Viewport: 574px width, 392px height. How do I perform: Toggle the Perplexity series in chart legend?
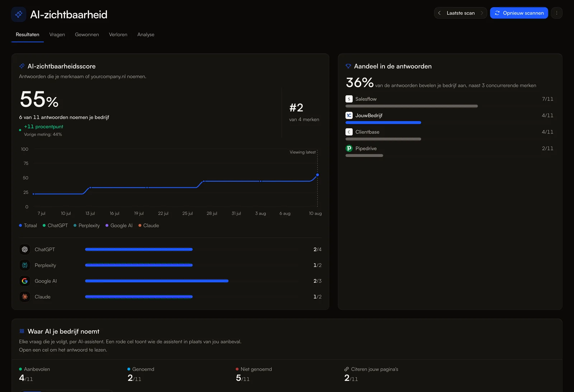point(86,225)
